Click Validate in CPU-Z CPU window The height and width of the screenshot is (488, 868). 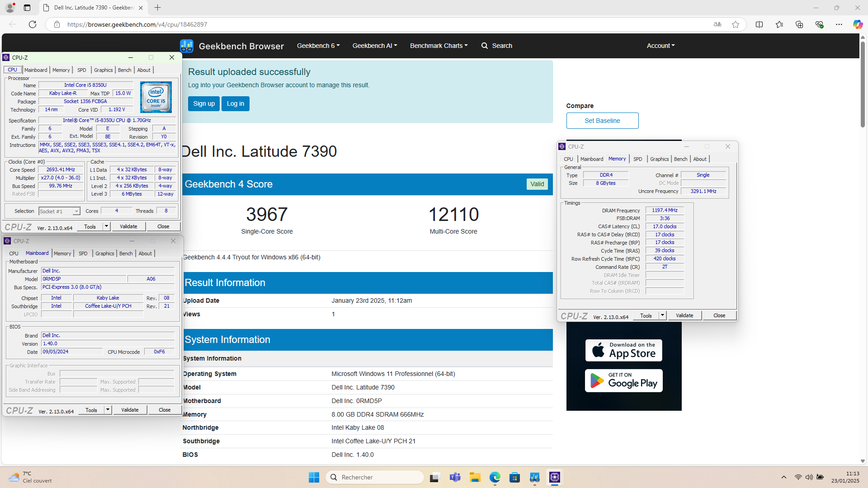(128, 226)
